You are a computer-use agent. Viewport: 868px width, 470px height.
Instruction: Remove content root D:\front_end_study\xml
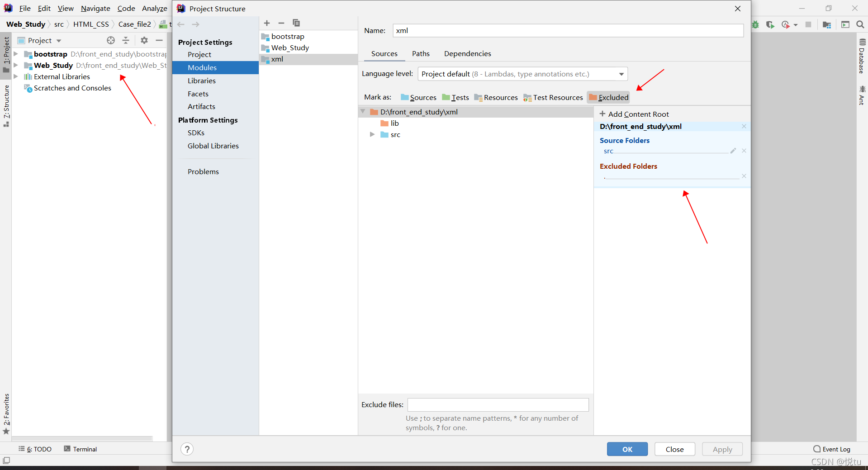tap(744, 127)
